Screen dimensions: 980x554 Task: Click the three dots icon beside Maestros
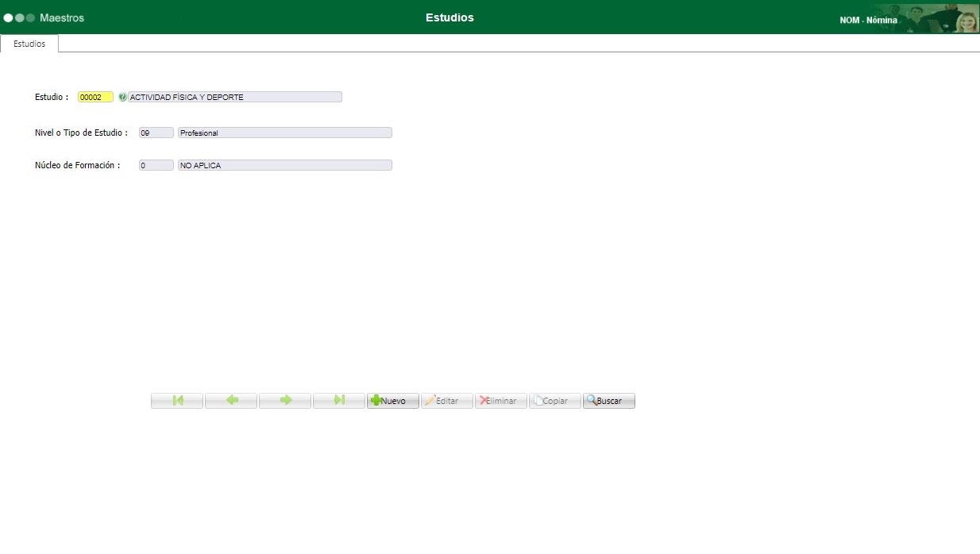19,17
